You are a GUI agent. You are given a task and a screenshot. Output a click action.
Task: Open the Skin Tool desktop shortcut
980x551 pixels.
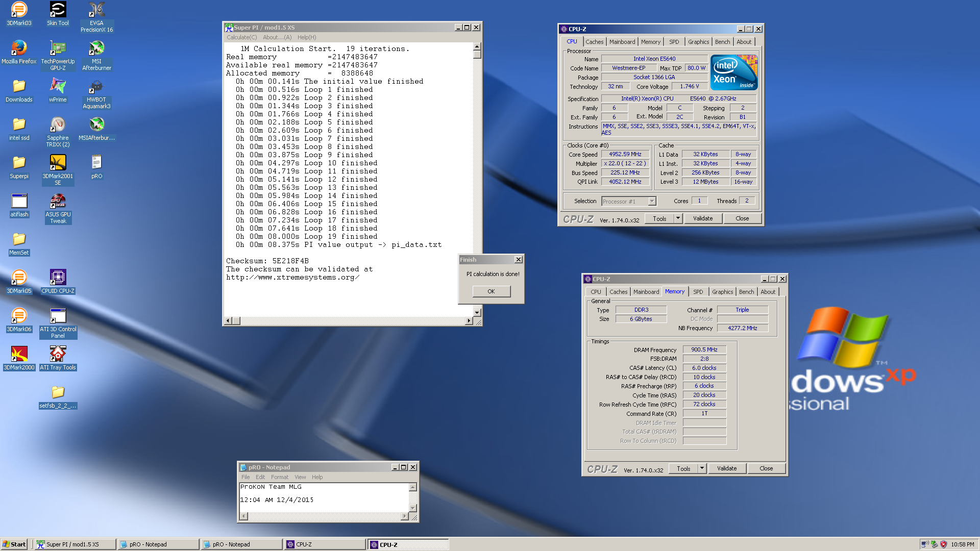58,14
